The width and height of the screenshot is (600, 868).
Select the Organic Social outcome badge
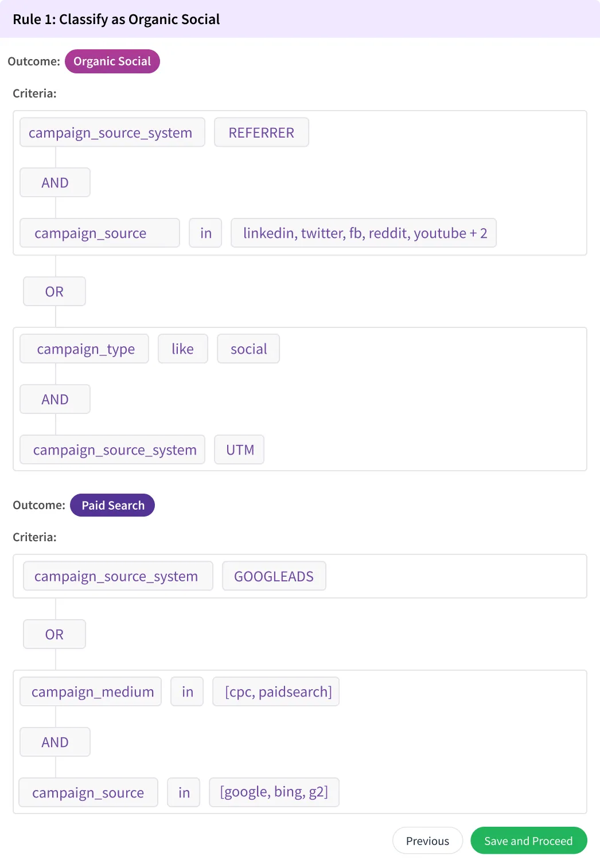pyautogui.click(x=112, y=61)
